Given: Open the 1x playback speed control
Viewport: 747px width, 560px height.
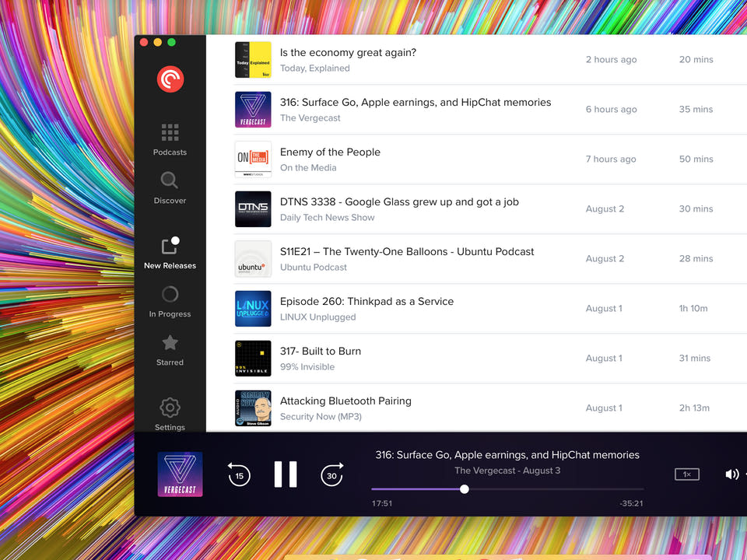Looking at the screenshot, I should tap(686, 474).
